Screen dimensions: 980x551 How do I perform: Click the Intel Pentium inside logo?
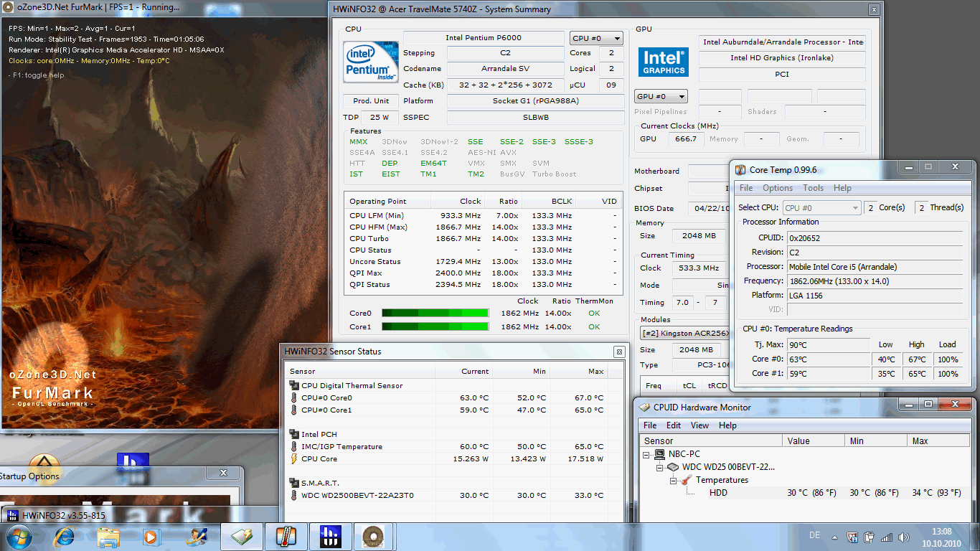click(371, 62)
